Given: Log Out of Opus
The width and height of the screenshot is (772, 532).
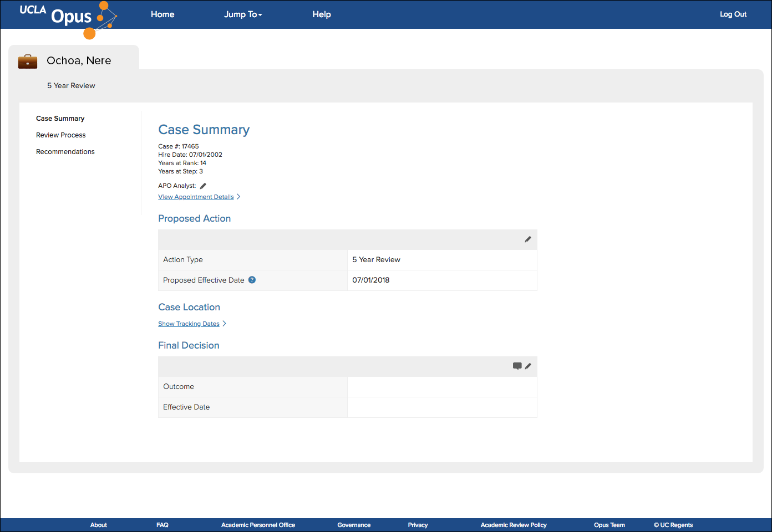Looking at the screenshot, I should (733, 14).
